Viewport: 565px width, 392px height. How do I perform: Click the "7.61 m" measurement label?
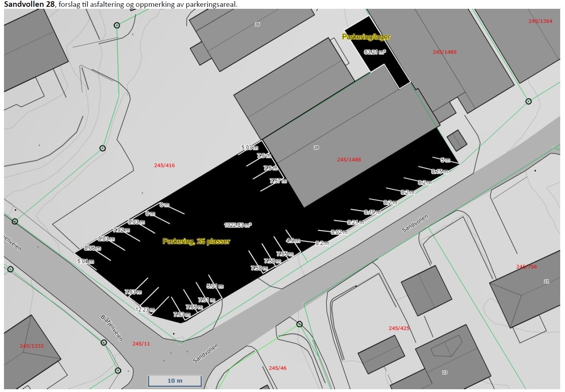(206, 300)
